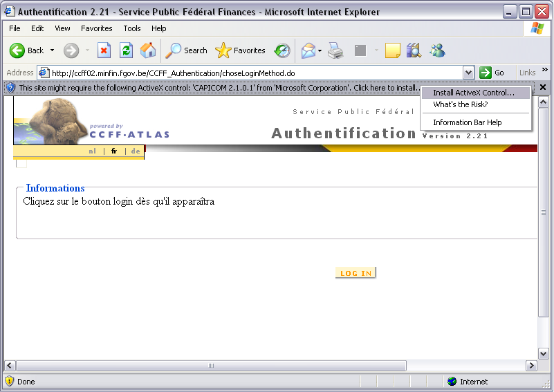The width and height of the screenshot is (554, 392).
Task: Click the Done status bar text
Action: (x=26, y=382)
